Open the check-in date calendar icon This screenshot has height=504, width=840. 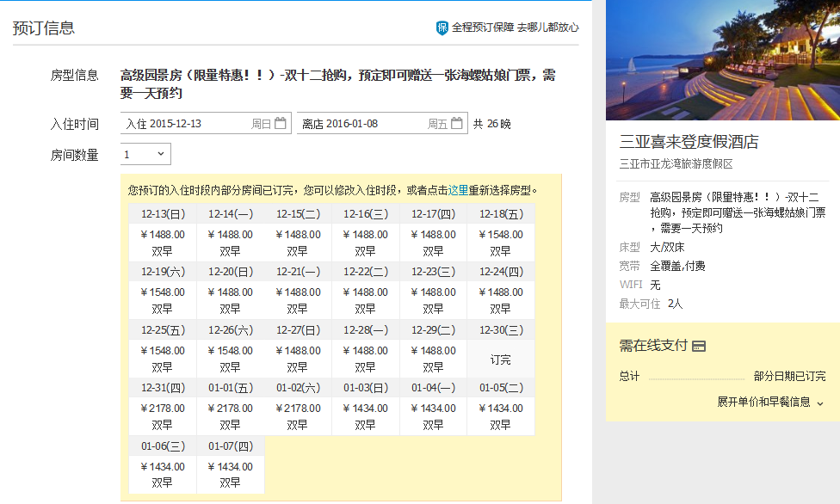point(281,124)
